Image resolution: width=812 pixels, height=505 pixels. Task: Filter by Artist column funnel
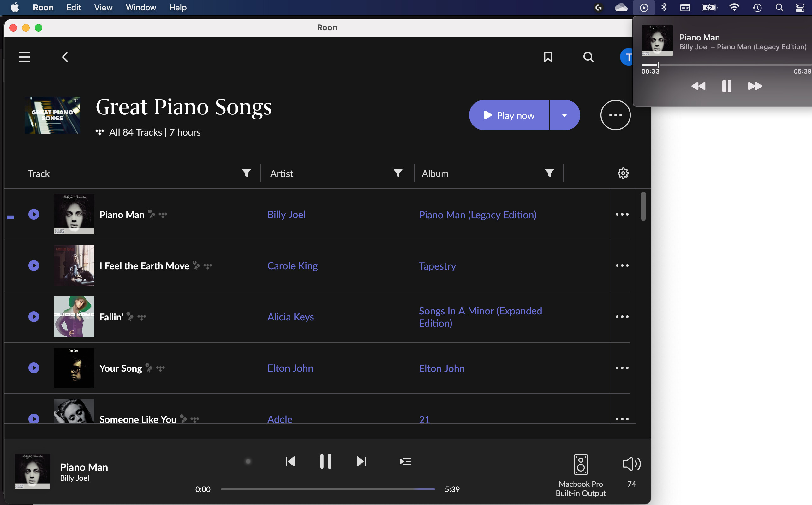(x=398, y=173)
